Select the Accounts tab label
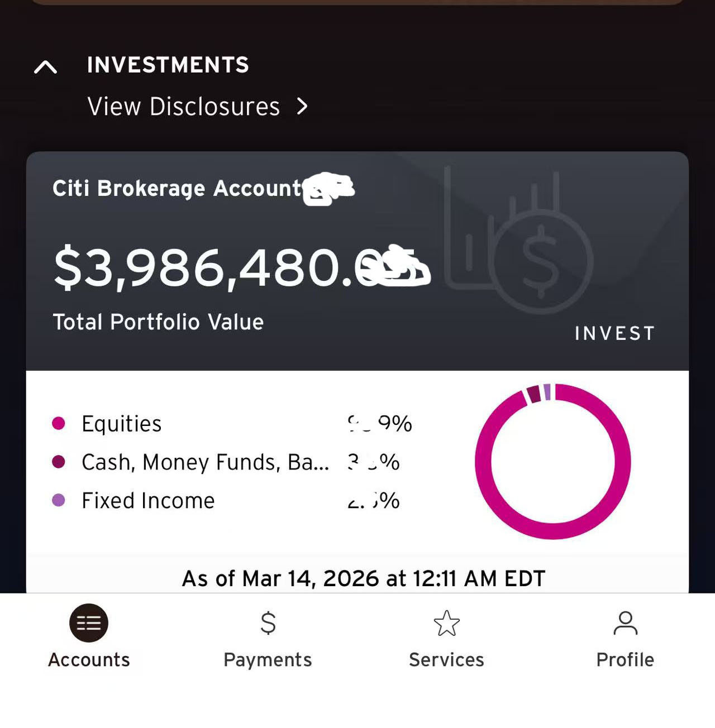715x728 pixels. (x=89, y=660)
